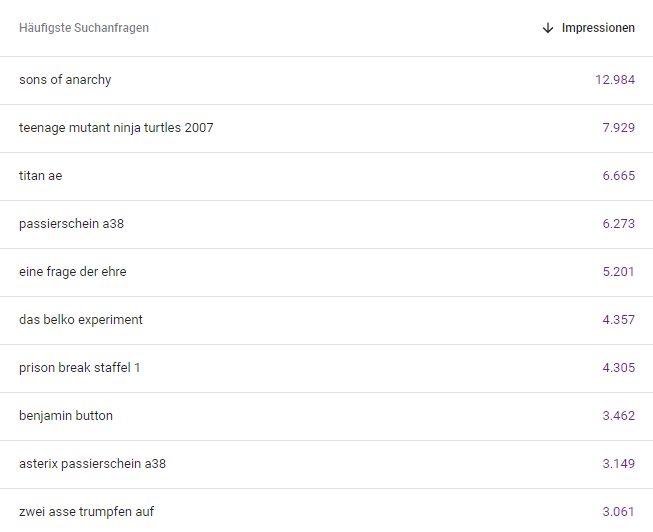Click the 'prison break staffel 1' query
This screenshot has width=653, height=532.
80,368
